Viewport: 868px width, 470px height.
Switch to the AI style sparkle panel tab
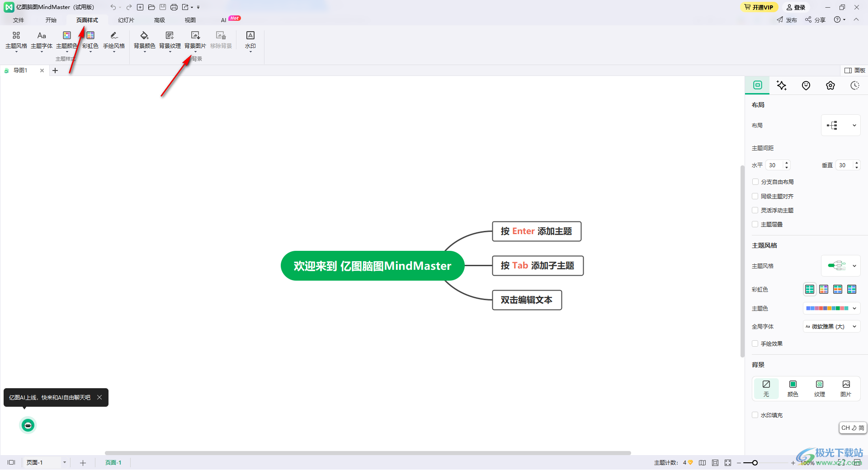pyautogui.click(x=782, y=85)
